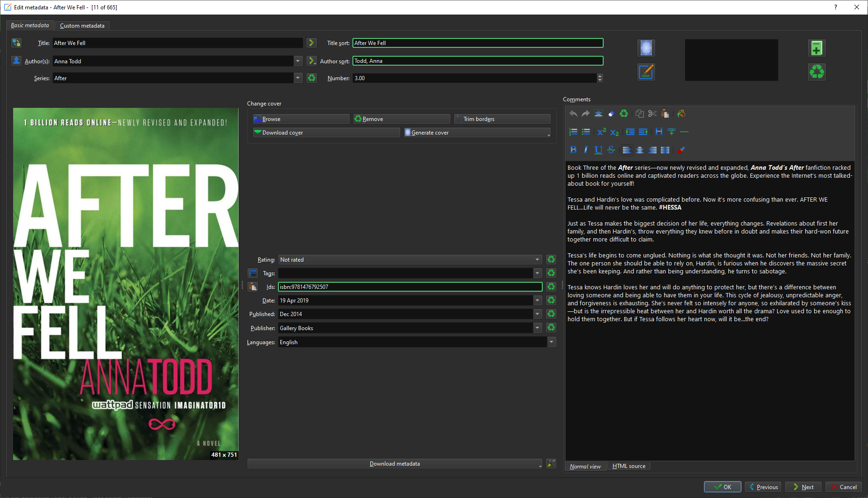The height and width of the screenshot is (498, 868).
Task: Configure metadata download settings icon
Action: (551, 463)
